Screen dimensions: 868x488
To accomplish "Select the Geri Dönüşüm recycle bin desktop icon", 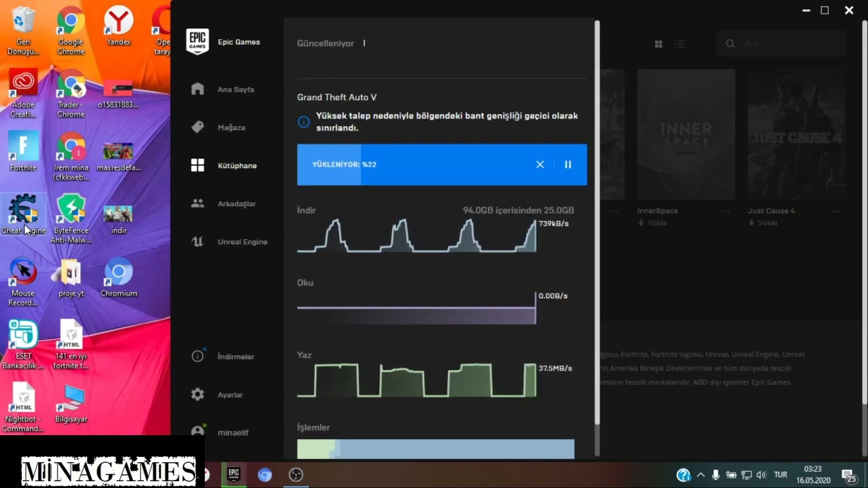I will click(x=24, y=30).
